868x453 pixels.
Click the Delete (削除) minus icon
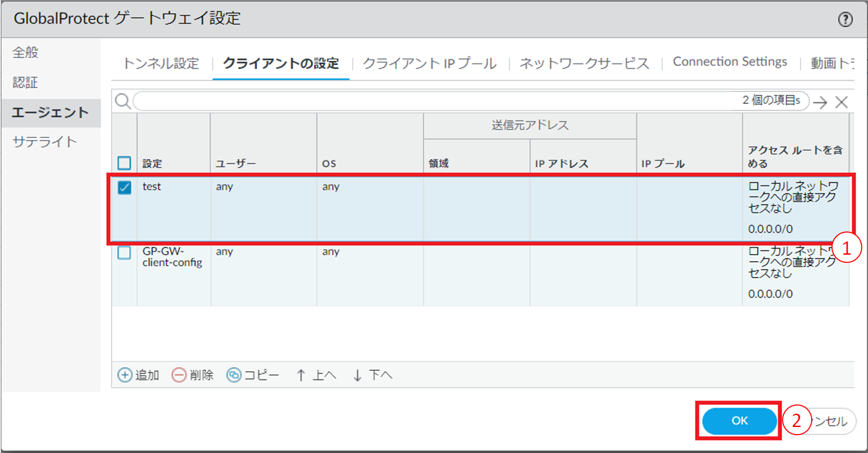click(x=179, y=375)
